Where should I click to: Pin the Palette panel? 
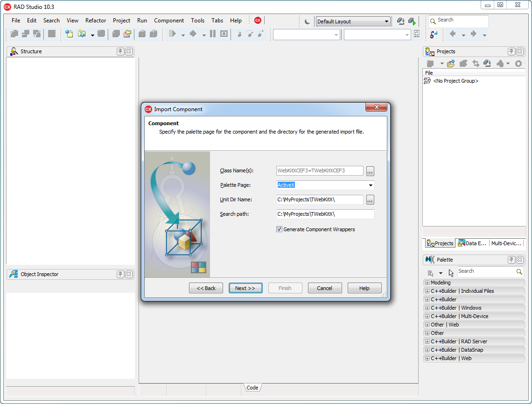click(x=511, y=260)
